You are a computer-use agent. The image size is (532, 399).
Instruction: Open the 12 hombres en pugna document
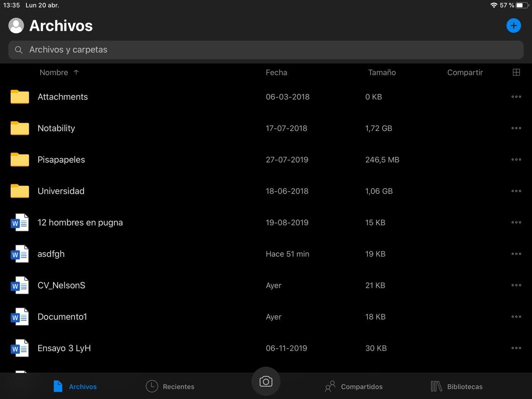(x=80, y=223)
